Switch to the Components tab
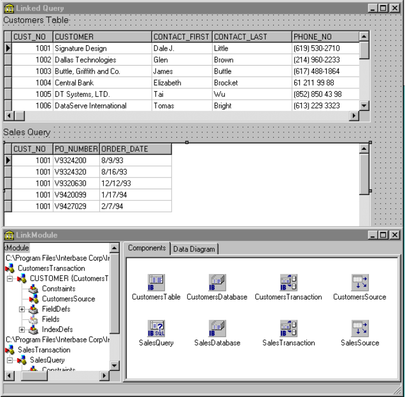The height and width of the screenshot is (397, 405). tap(147, 248)
